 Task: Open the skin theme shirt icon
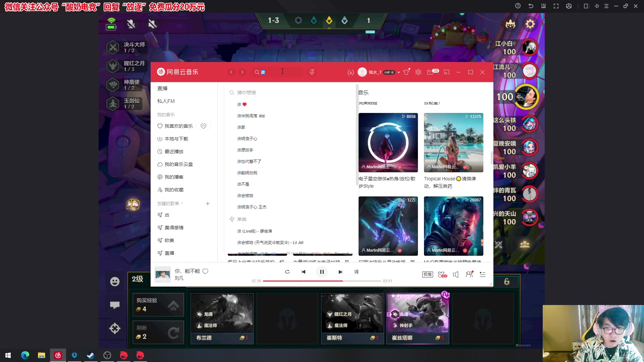pyautogui.click(x=407, y=72)
